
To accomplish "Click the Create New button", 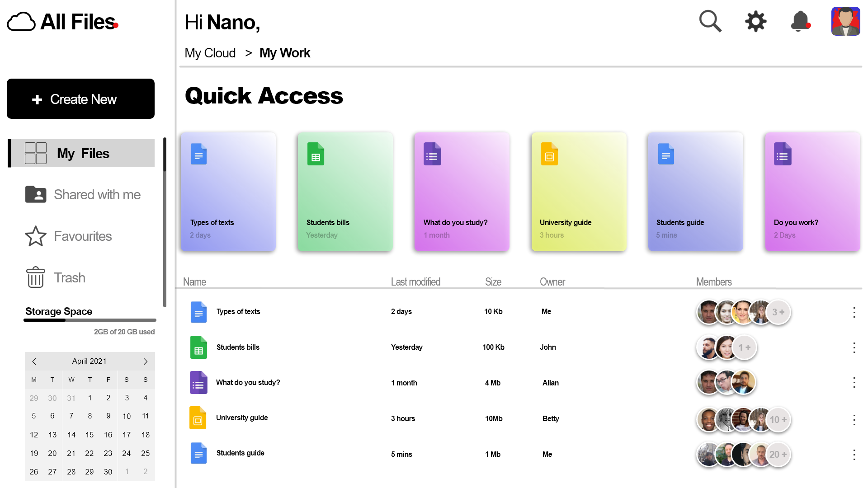I will tap(80, 99).
